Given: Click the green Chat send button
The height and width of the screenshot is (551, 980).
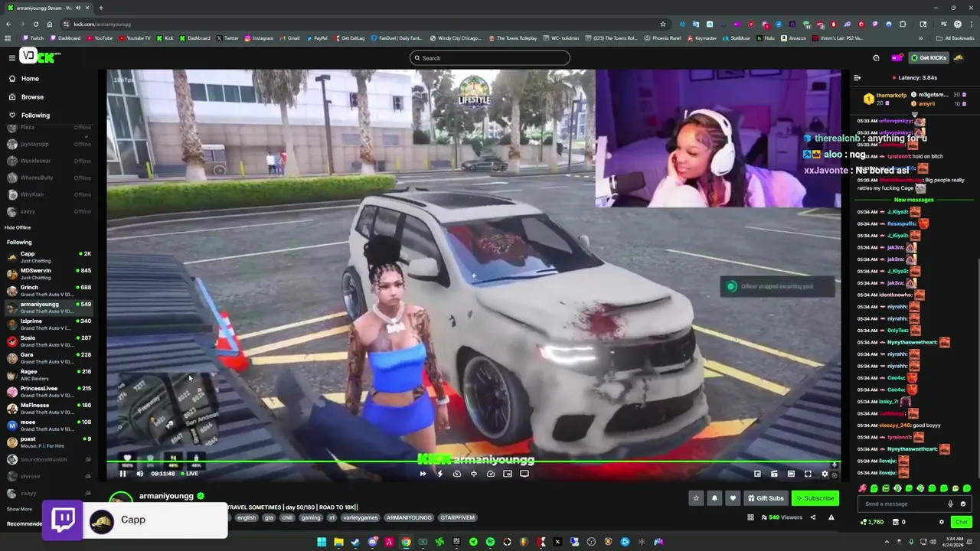Looking at the screenshot, I should pos(961,522).
